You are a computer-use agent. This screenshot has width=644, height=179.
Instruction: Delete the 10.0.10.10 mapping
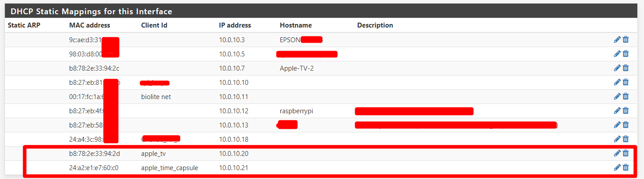point(626,82)
